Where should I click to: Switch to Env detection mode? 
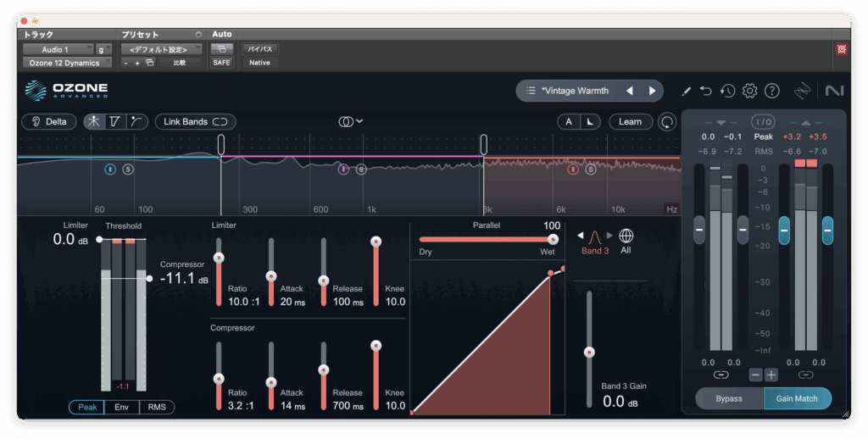[x=122, y=408]
